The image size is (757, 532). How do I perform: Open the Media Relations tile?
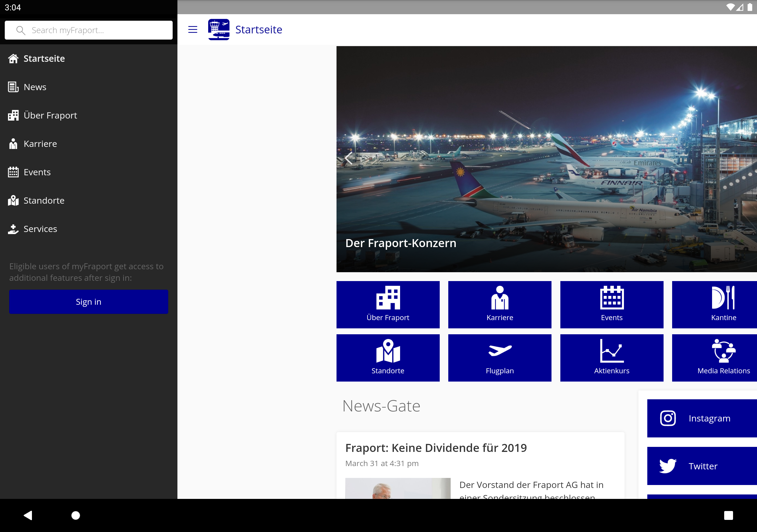tap(714, 358)
